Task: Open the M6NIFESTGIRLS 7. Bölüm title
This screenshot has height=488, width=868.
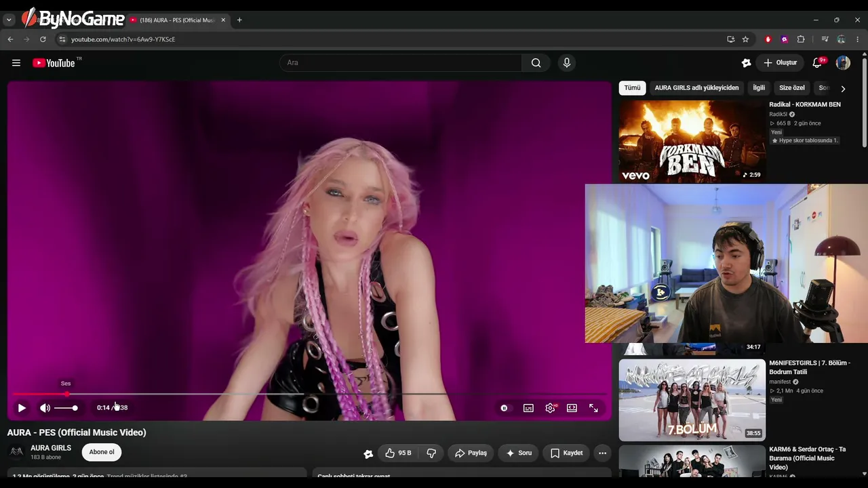Action: pos(810,367)
